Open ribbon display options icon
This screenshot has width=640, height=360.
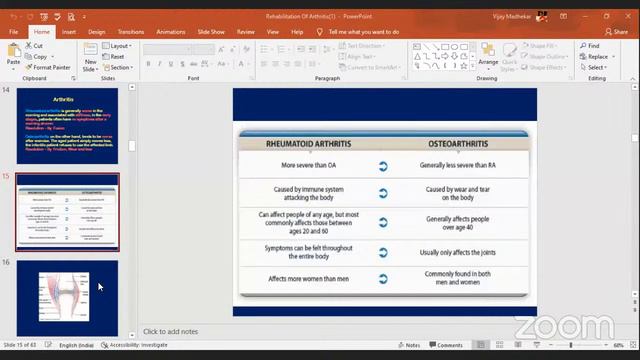(x=563, y=16)
